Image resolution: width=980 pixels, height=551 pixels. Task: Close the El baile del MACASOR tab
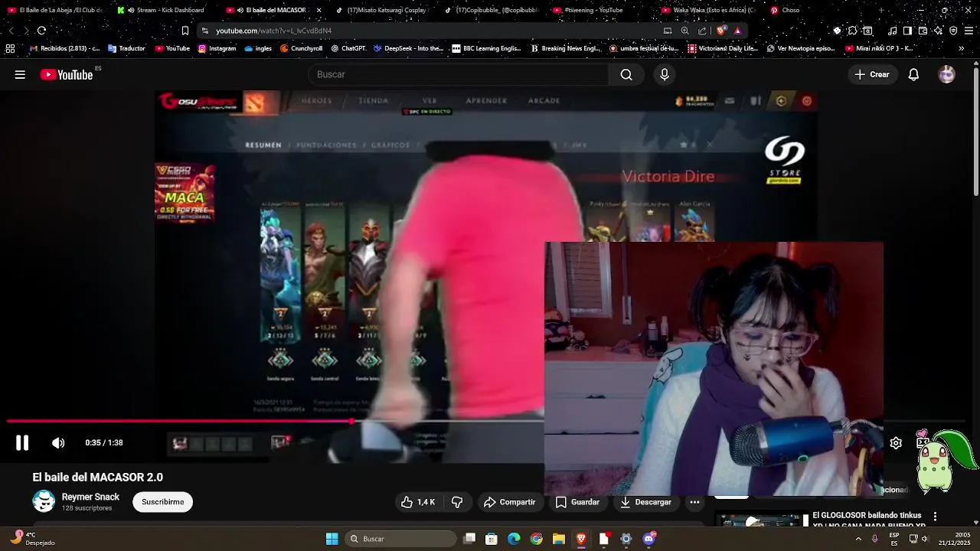[318, 10]
